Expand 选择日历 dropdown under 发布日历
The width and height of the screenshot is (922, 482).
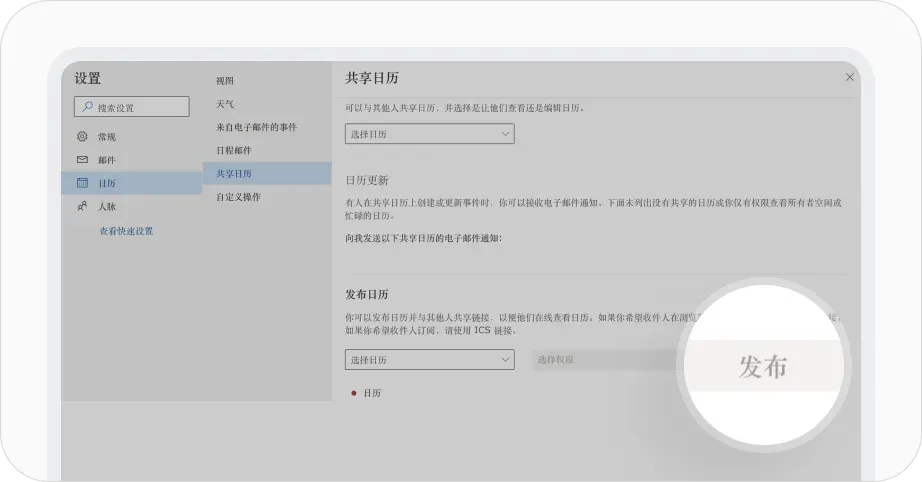[429, 359]
